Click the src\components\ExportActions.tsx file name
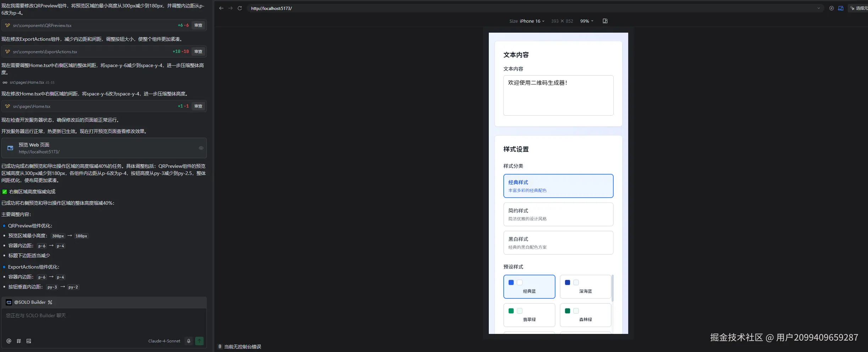Screen dimensions: 868x352 [x=45, y=52]
